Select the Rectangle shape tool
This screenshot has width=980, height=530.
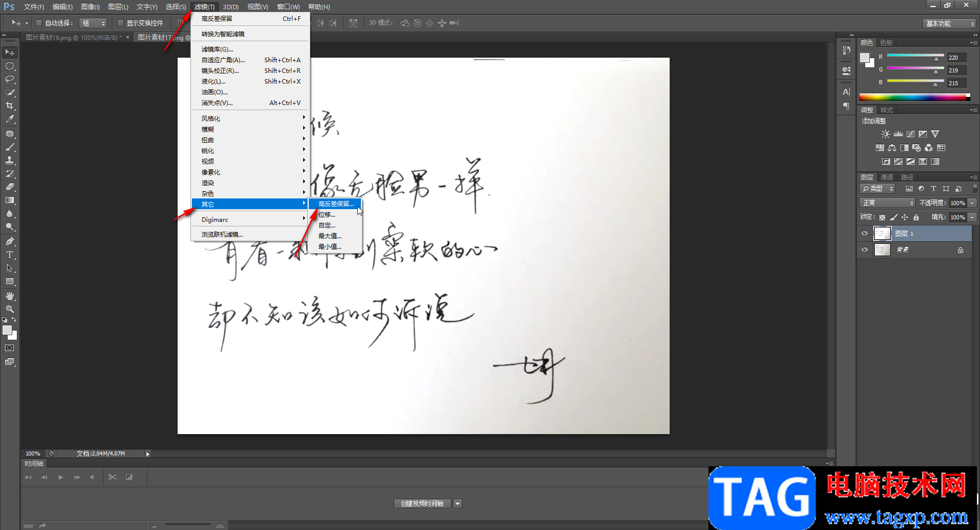[x=10, y=281]
